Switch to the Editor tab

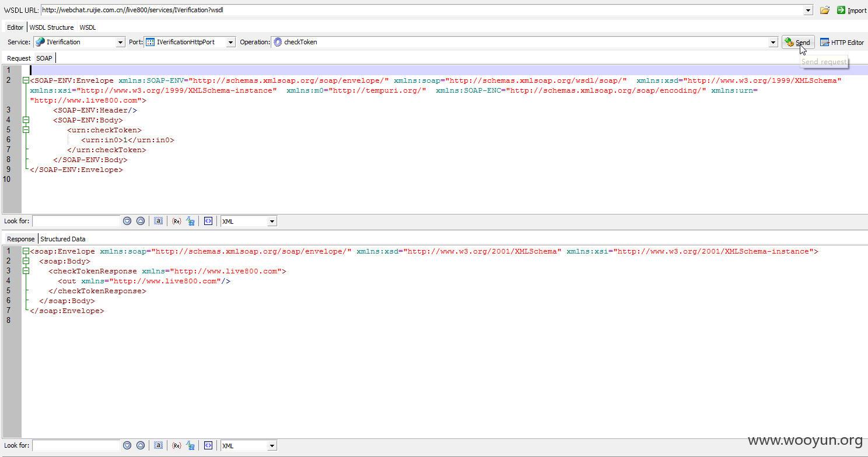(x=15, y=27)
